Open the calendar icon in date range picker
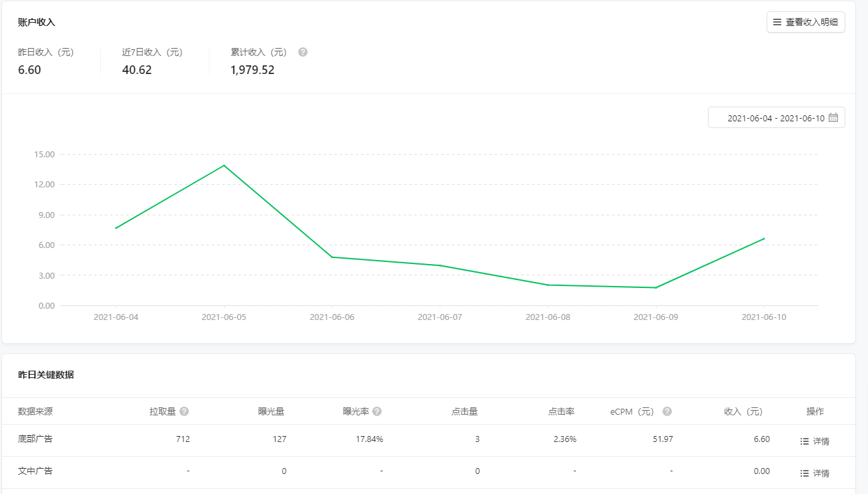The image size is (868, 494). 833,118
